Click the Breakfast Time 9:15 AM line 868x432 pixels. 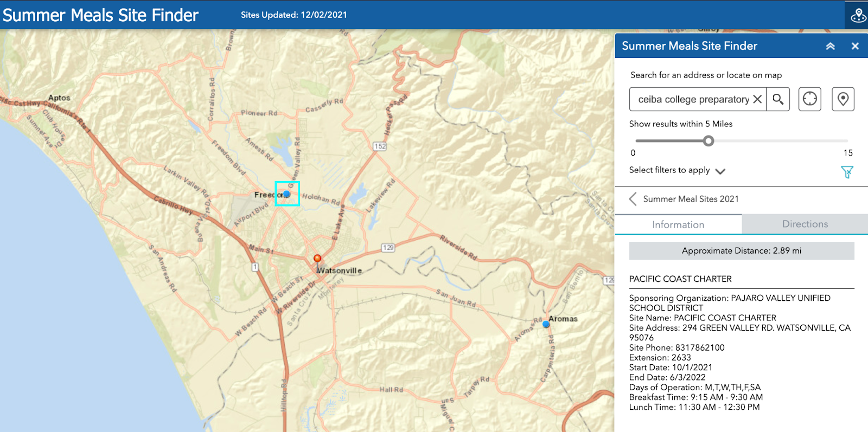[x=696, y=397]
